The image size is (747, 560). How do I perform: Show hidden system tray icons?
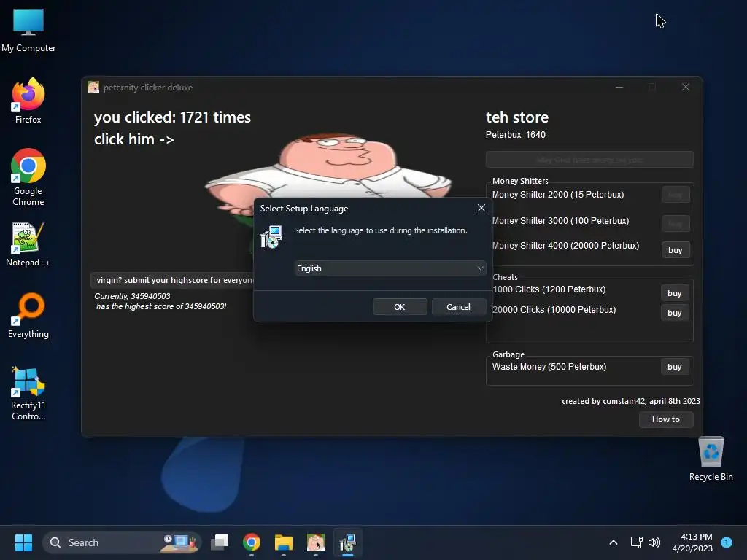[613, 542]
